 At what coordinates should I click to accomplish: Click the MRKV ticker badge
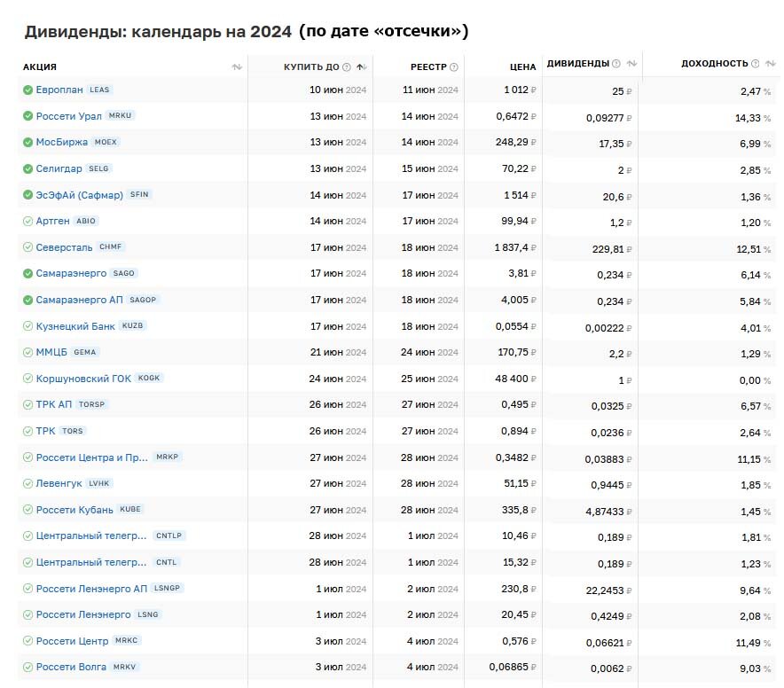(124, 667)
